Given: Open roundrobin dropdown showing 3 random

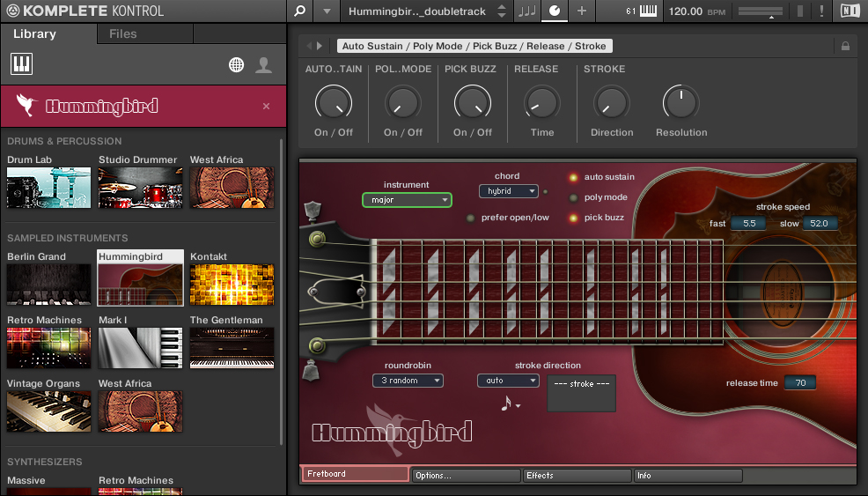Looking at the screenshot, I should pos(408,381).
